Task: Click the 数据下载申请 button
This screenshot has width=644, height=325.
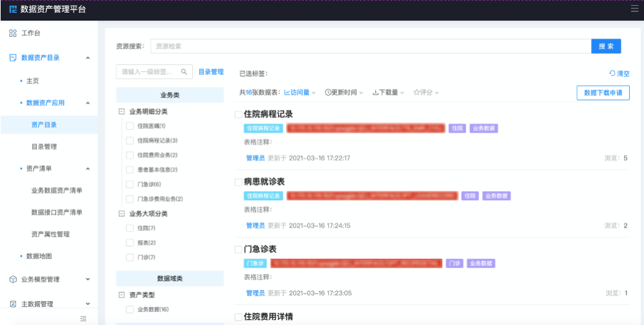Action: (x=603, y=93)
